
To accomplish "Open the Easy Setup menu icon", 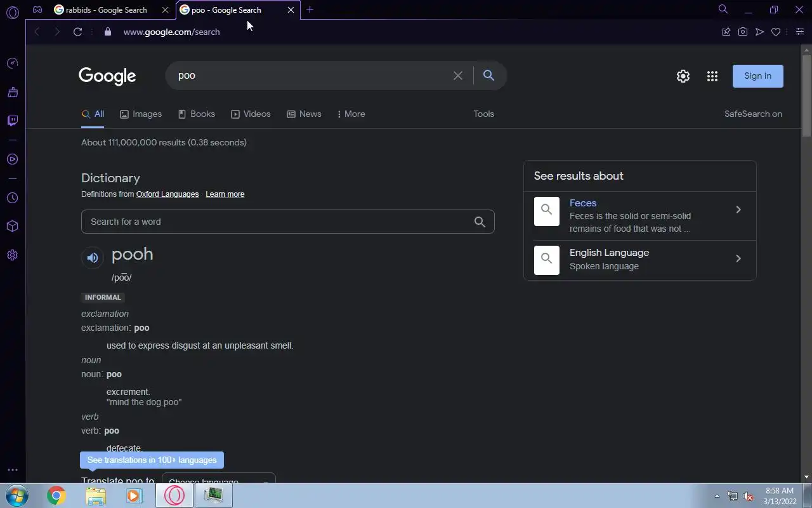I will coord(799,32).
